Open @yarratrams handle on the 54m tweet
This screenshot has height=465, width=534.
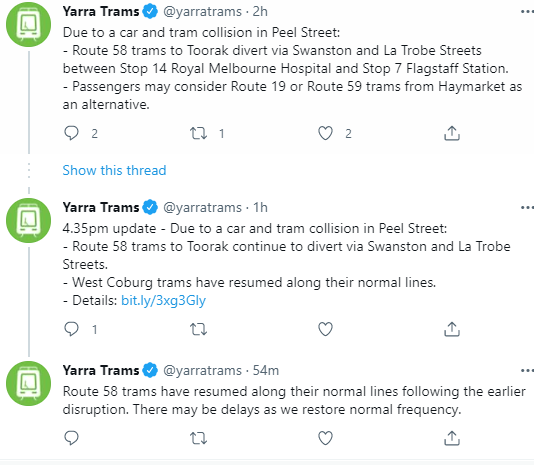click(x=202, y=370)
